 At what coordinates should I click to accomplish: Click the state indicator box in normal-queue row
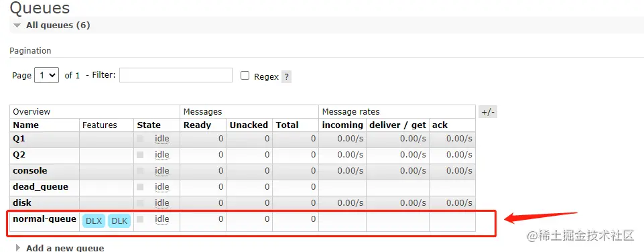[x=141, y=220]
